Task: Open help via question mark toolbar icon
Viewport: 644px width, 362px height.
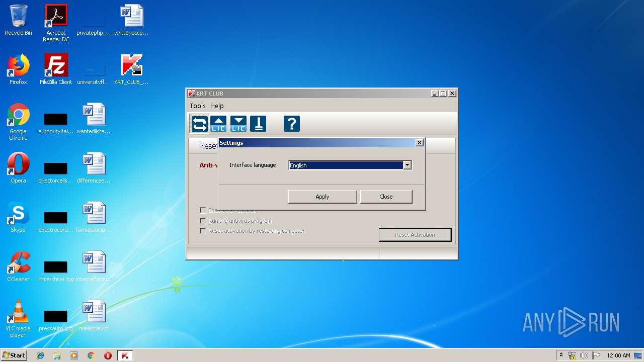Action: tap(292, 124)
